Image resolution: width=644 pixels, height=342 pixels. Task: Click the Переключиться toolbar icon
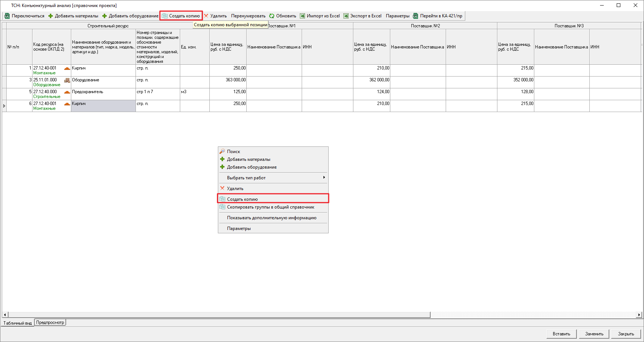(7, 16)
